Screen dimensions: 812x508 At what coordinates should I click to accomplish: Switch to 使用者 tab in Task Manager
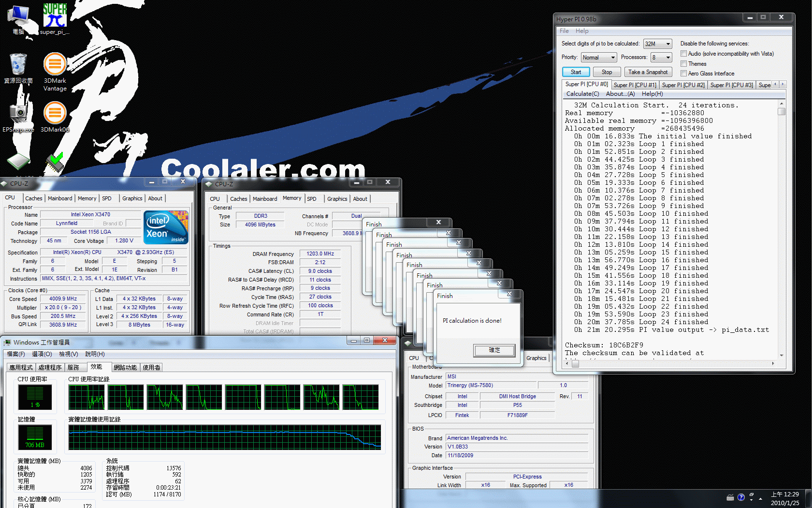click(152, 368)
